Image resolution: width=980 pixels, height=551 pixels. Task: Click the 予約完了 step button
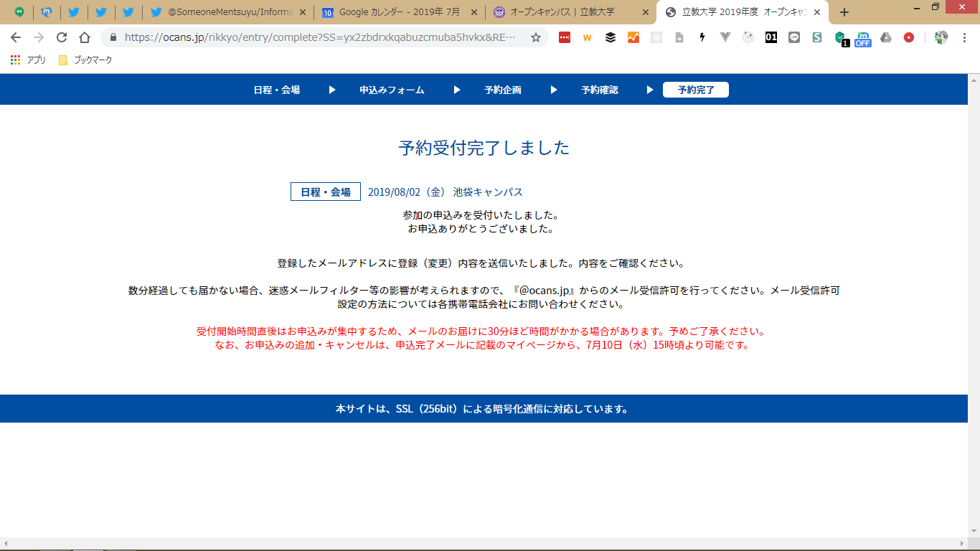pos(695,90)
